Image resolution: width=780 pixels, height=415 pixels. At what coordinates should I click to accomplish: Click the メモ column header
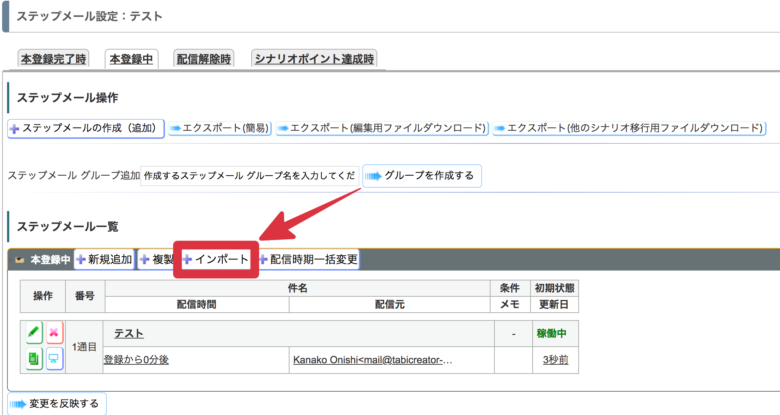(x=510, y=305)
